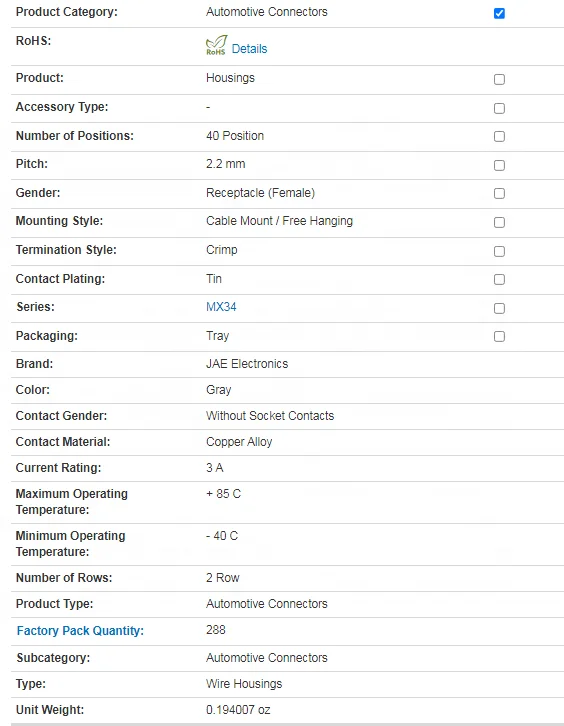Click the Unit Weight 0.194007 oz value

point(238,710)
